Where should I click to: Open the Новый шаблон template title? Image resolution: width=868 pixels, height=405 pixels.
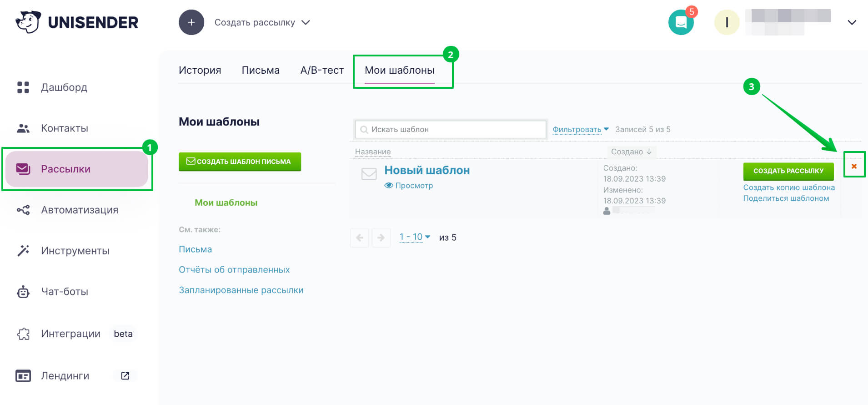(x=427, y=170)
